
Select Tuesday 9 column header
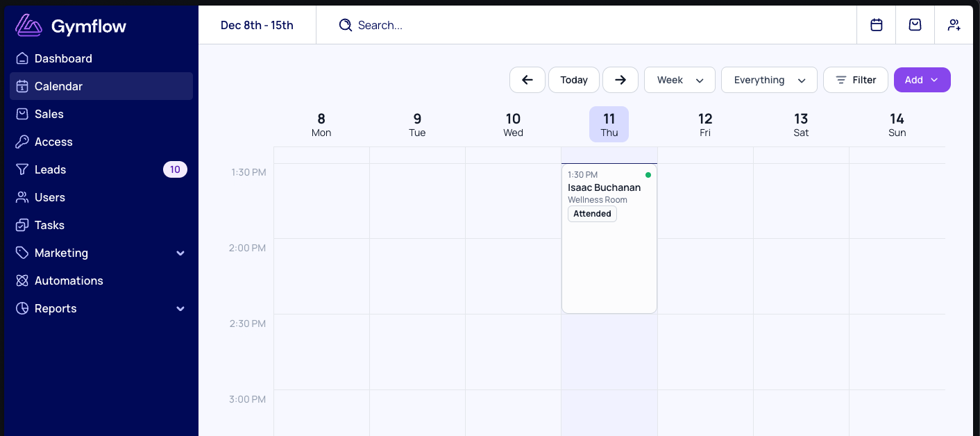pos(417,124)
